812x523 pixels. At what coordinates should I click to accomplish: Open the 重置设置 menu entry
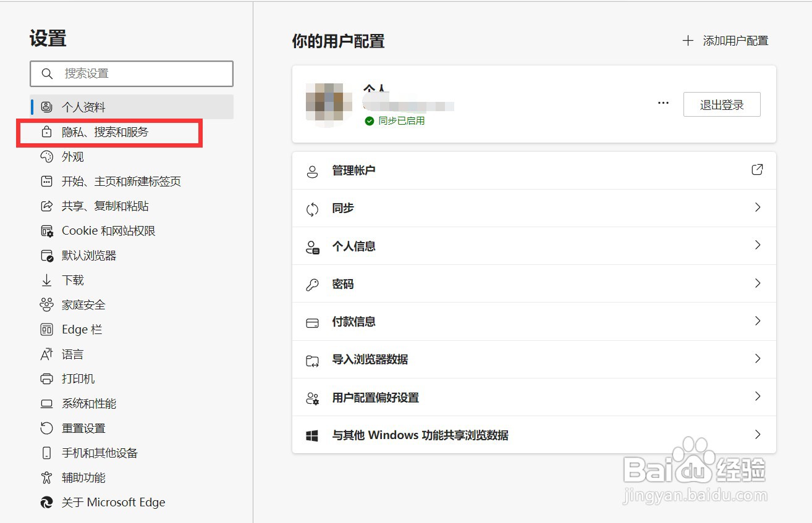click(83, 428)
